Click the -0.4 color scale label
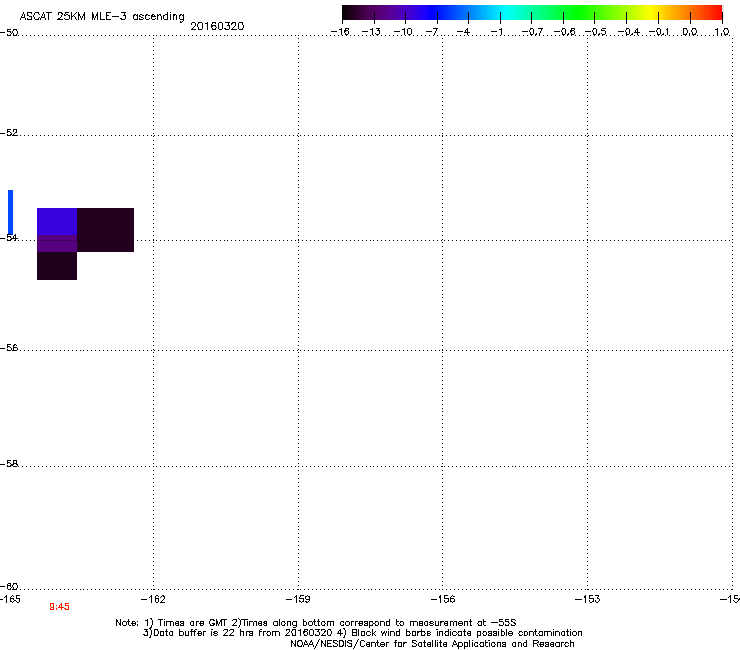 (x=628, y=32)
